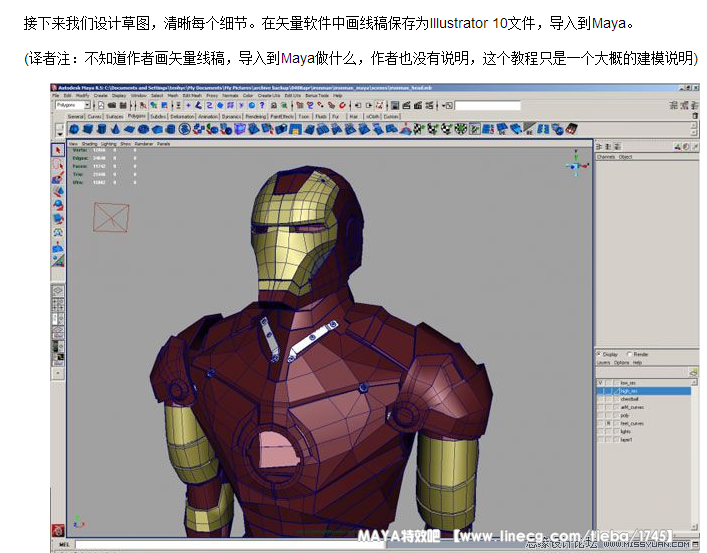The height and width of the screenshot is (553, 707).
Task: Create a polygon cylinder from the shelf
Action: pos(102,129)
